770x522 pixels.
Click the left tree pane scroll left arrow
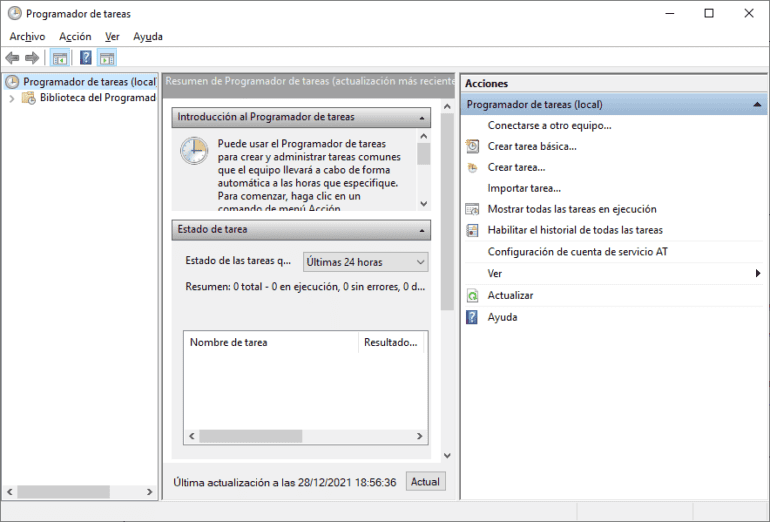[10, 492]
